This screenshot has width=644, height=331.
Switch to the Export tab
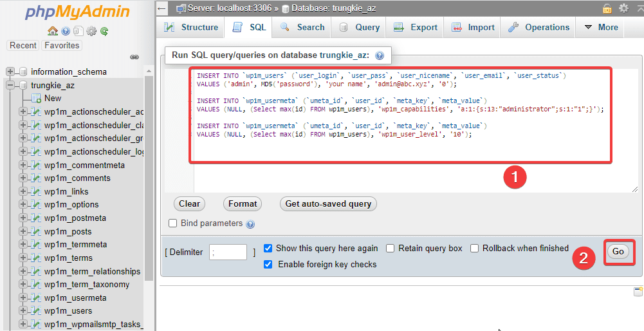[416, 27]
